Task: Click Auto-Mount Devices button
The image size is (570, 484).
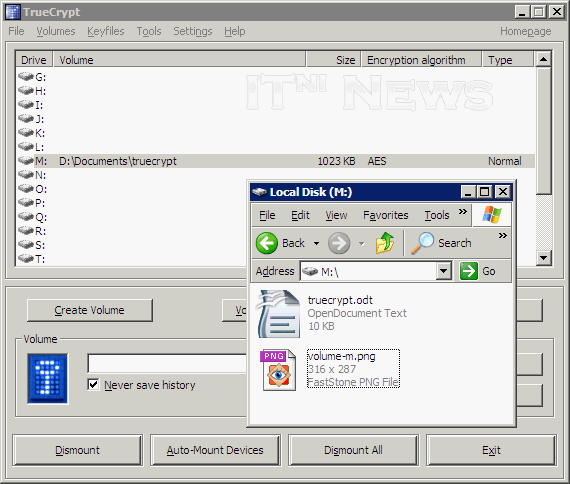Action: coord(215,450)
